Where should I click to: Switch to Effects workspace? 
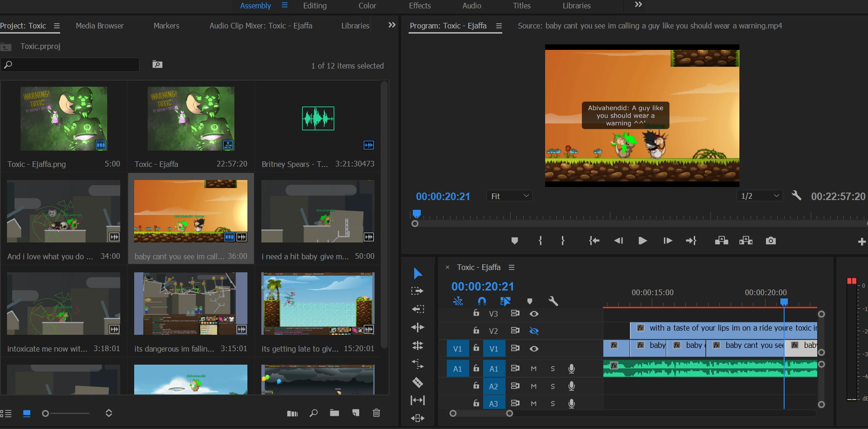pos(420,6)
